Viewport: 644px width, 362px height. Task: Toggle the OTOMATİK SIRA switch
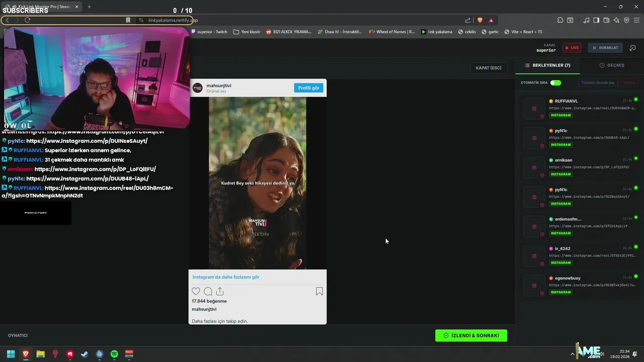coord(555,82)
